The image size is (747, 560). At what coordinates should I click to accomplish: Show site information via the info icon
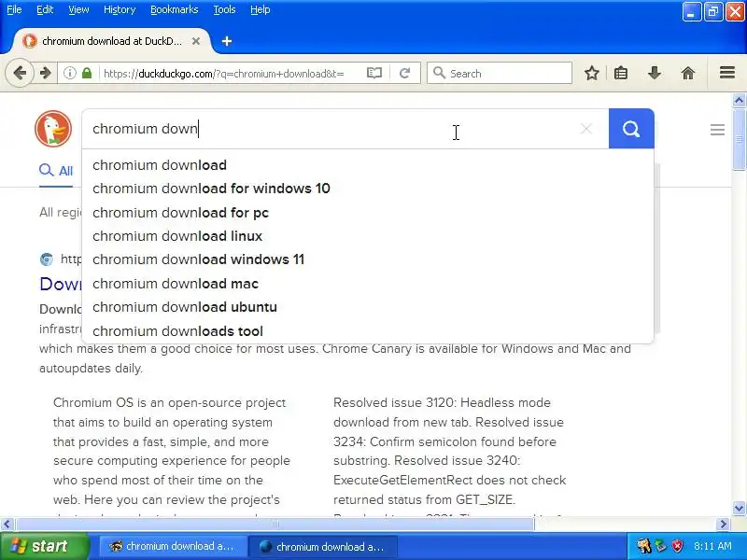click(70, 74)
